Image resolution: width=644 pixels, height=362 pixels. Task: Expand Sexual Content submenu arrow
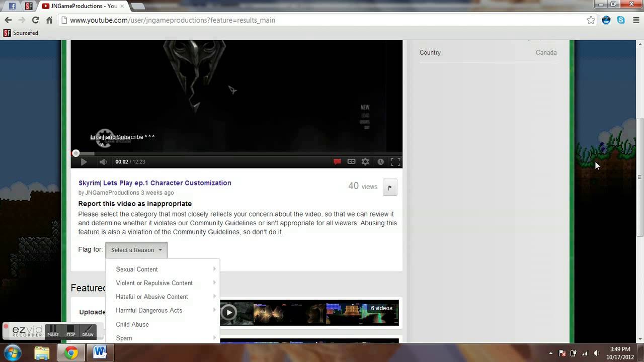point(214,269)
